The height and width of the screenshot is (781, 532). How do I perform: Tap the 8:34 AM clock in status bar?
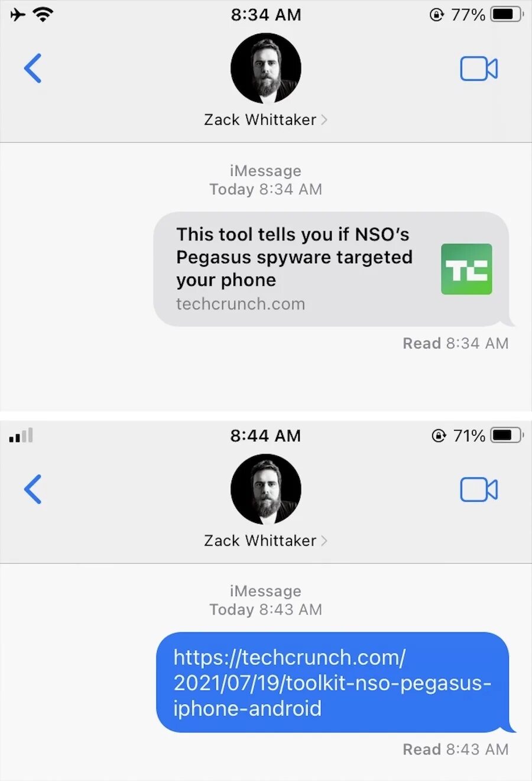tap(266, 14)
